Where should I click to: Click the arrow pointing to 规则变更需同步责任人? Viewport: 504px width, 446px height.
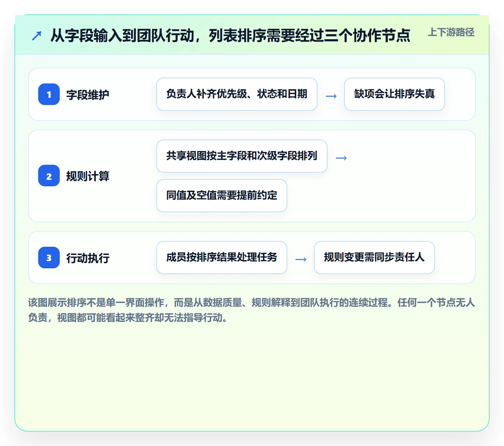(301, 259)
